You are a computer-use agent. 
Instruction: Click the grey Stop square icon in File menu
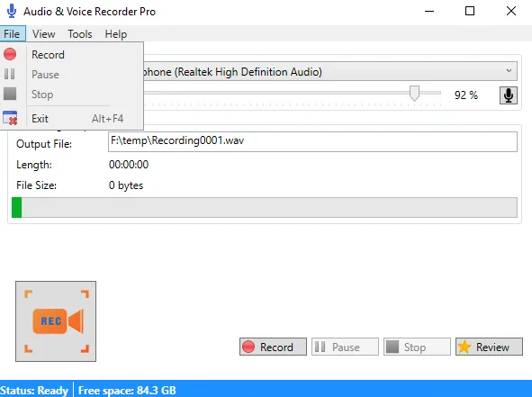(10, 94)
